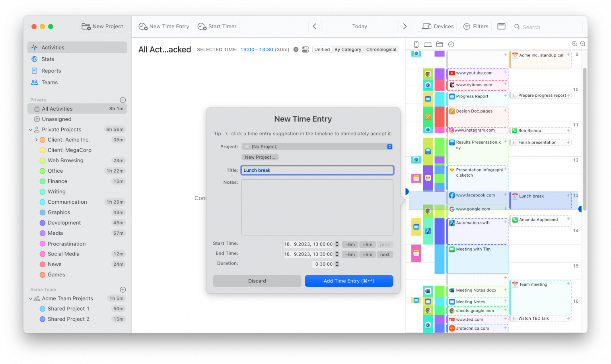The image size is (611, 364).
Task: Zoom in on the timeline with the magnifier
Action: [574, 44]
